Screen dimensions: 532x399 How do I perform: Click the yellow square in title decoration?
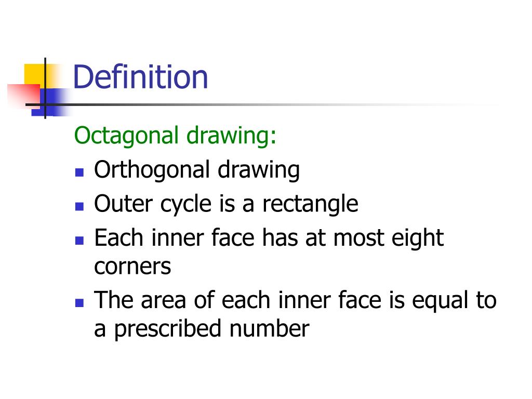click(x=34, y=75)
